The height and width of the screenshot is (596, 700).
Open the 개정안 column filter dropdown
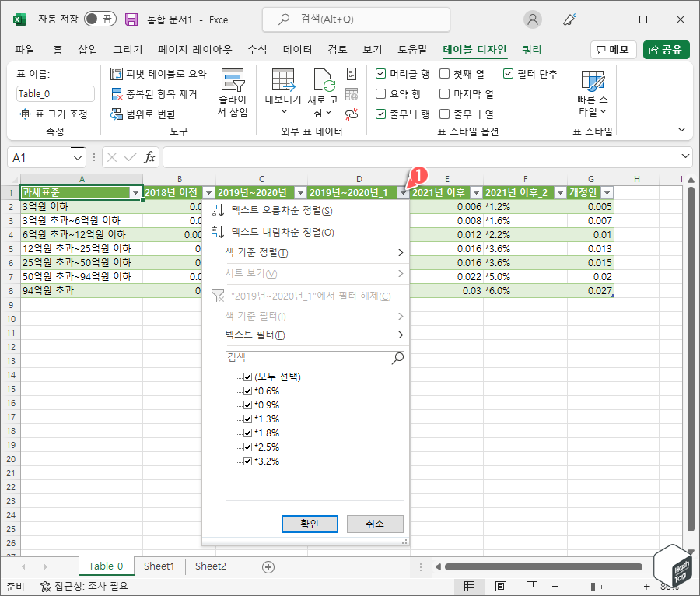[x=607, y=192]
